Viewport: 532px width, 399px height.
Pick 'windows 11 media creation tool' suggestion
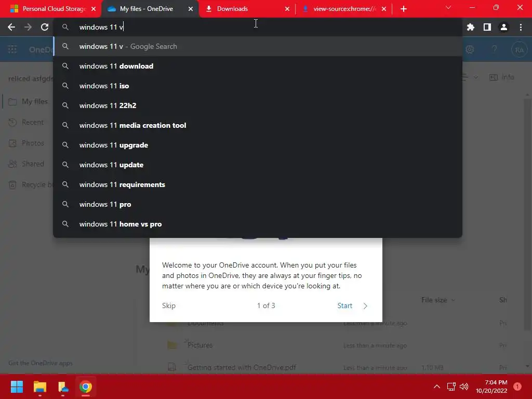pyautogui.click(x=258, y=125)
